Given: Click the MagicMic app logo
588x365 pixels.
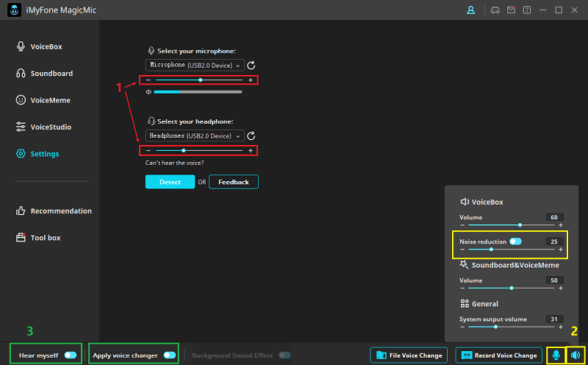Looking at the screenshot, I should pos(14,10).
